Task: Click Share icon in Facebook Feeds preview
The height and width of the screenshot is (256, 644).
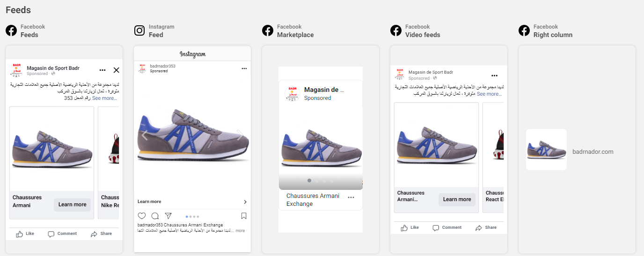Action: pos(94,234)
